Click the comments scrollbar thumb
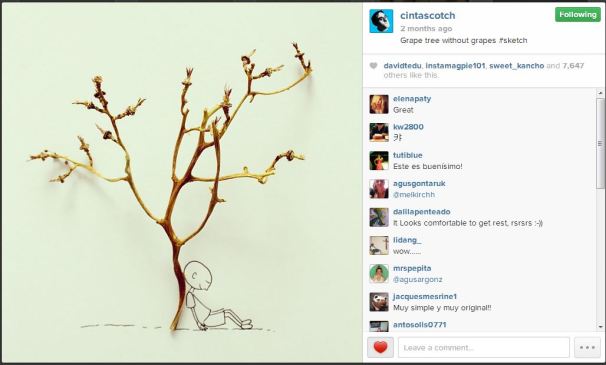606x365 pixels. coord(600,143)
